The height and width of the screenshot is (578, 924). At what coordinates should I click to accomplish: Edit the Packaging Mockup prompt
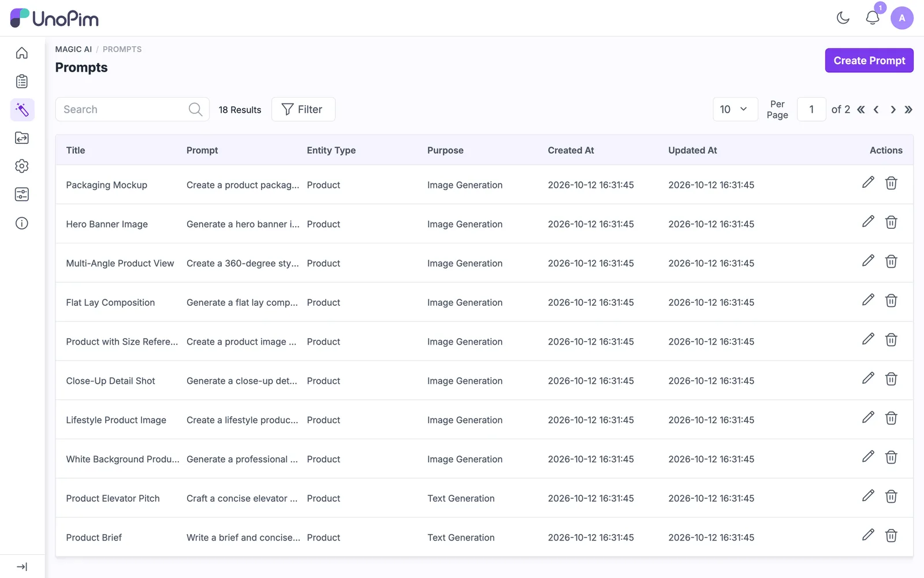click(x=868, y=183)
